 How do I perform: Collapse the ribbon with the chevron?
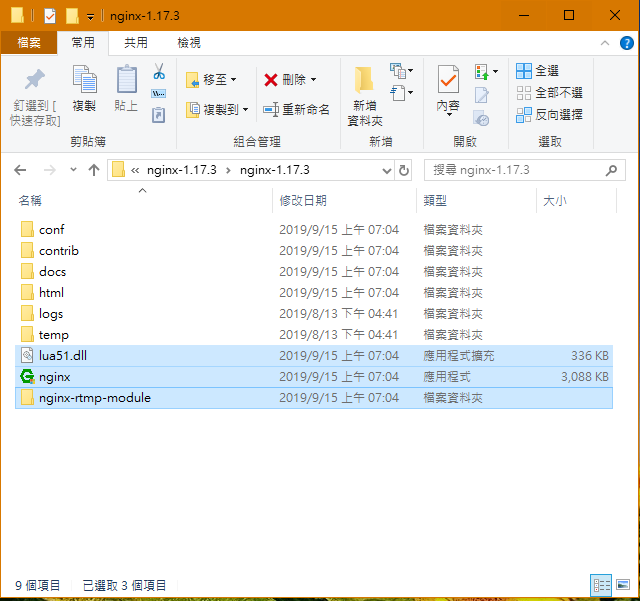[x=605, y=43]
